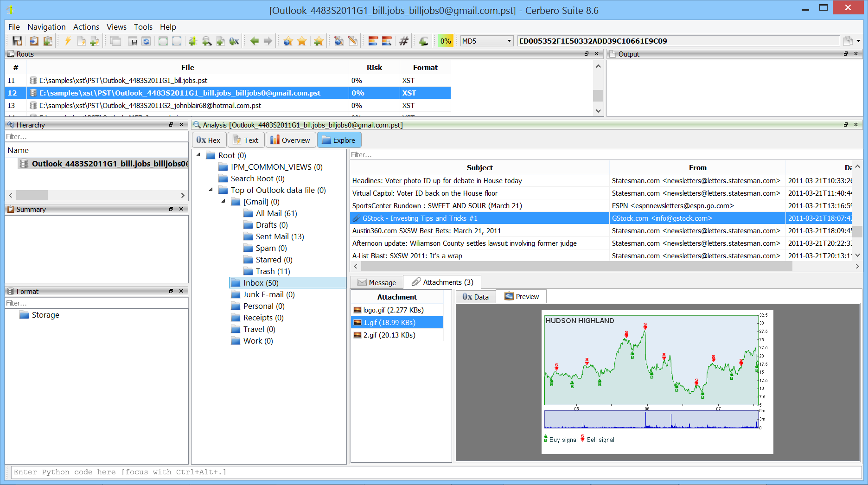Click the gray forward arrow icon
This screenshot has height=485, width=868.
pyautogui.click(x=268, y=41)
